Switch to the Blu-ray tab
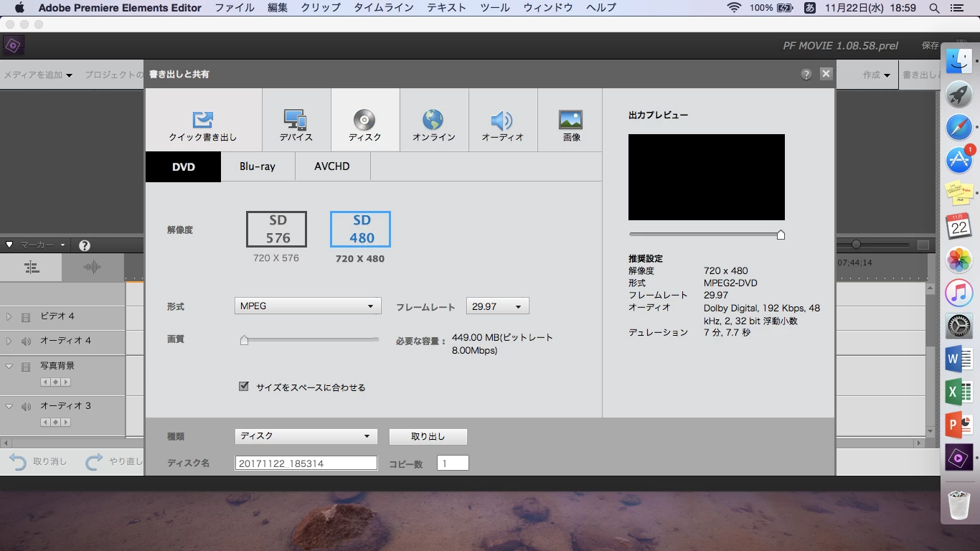 coord(258,166)
